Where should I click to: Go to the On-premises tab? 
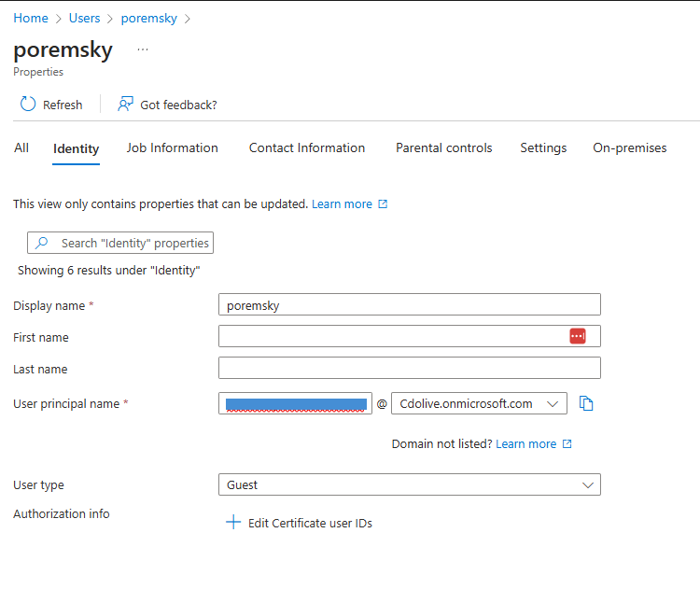pos(629,147)
